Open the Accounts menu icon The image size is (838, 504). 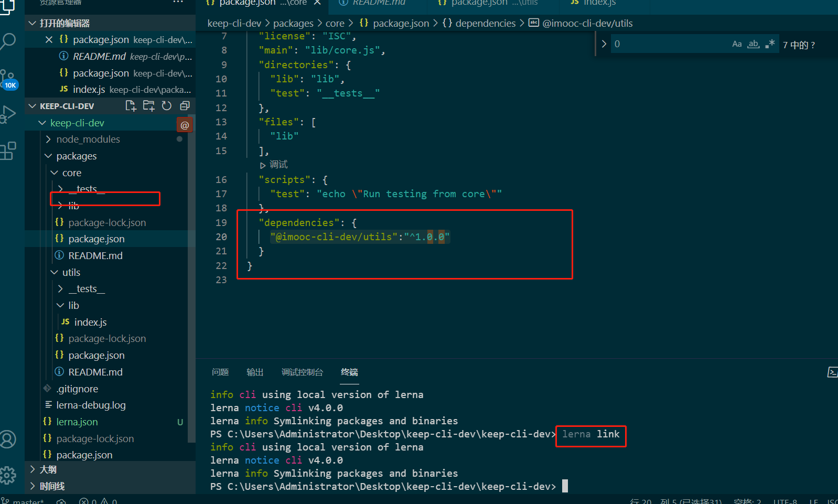[8, 439]
